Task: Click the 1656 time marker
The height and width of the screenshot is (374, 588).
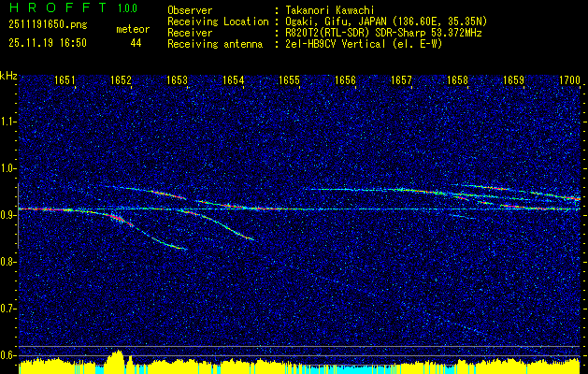Action: point(345,79)
